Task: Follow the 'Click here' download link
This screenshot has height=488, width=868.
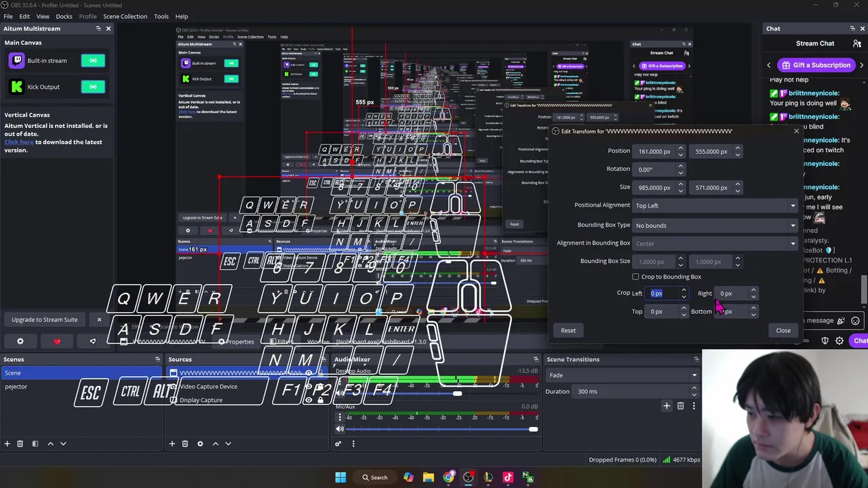Action: (19, 142)
